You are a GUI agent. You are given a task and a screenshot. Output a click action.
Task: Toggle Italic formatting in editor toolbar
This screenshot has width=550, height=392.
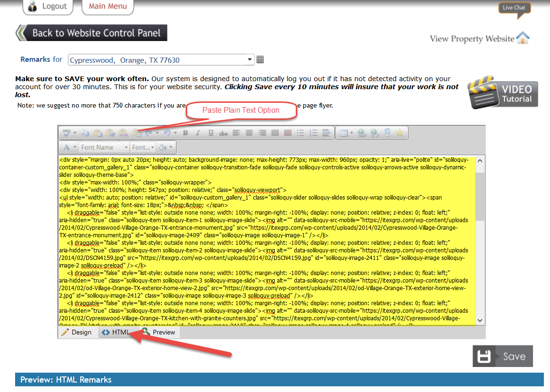(198, 133)
